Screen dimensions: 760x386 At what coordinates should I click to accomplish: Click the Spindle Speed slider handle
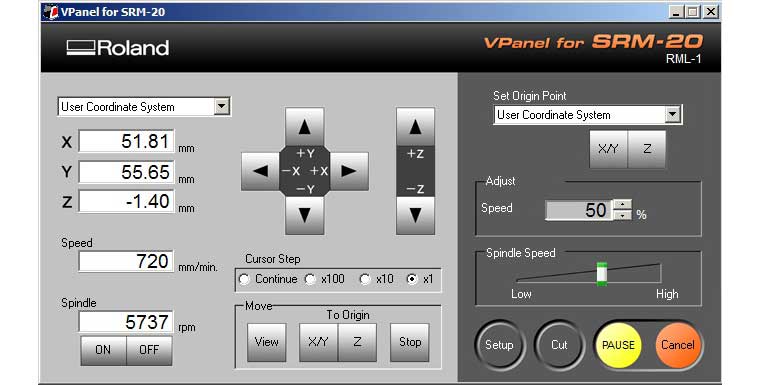(602, 274)
